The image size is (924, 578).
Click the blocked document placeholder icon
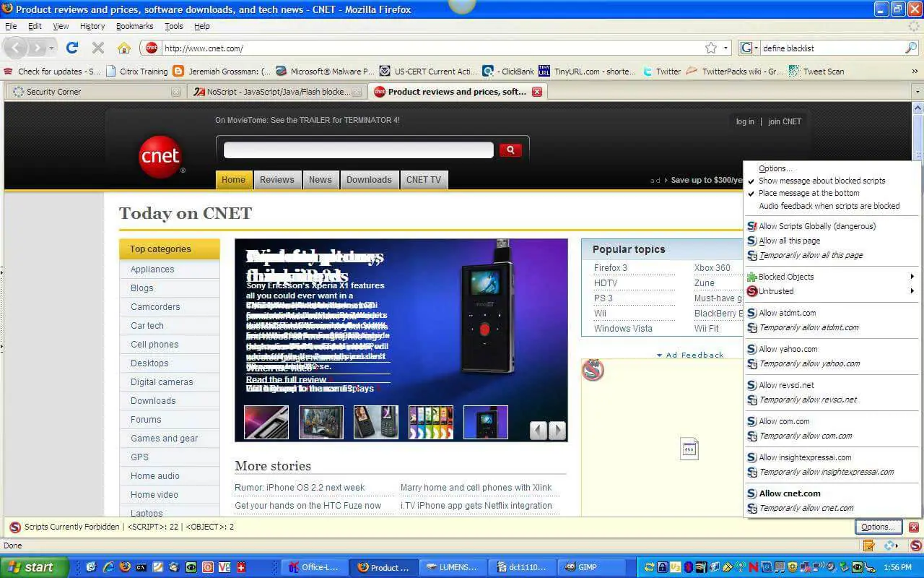pyautogui.click(x=689, y=449)
